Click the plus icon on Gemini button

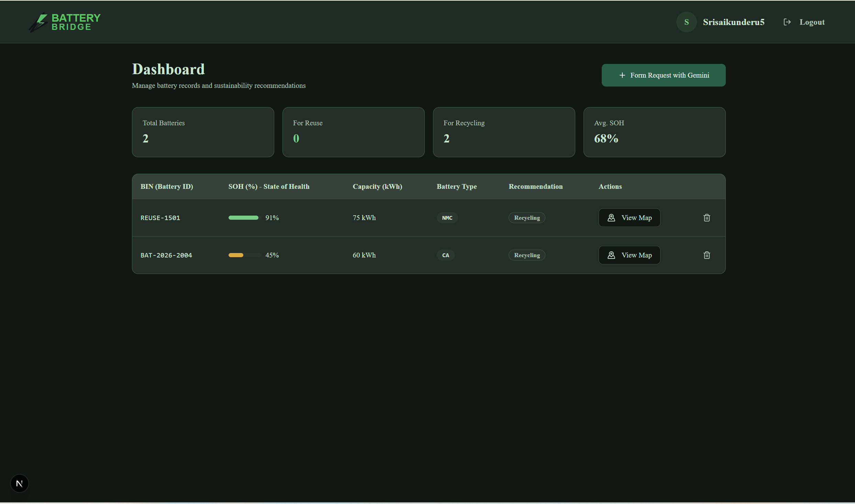tap(622, 75)
